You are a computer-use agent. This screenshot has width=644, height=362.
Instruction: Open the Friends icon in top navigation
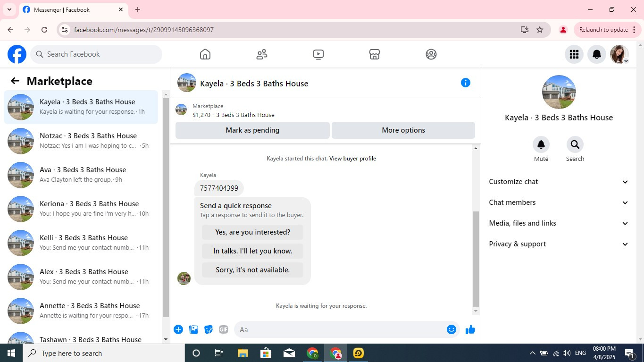(x=262, y=54)
